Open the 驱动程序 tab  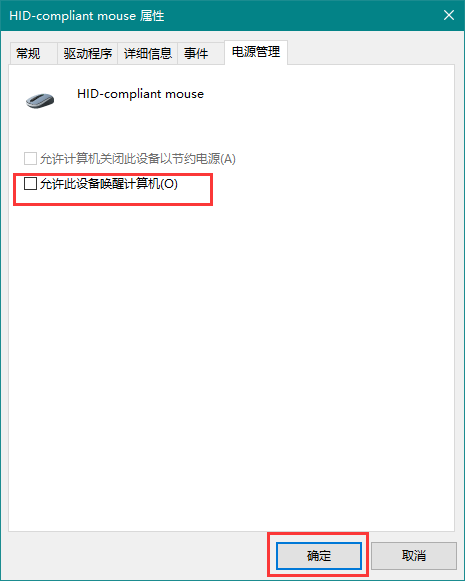tap(87, 54)
